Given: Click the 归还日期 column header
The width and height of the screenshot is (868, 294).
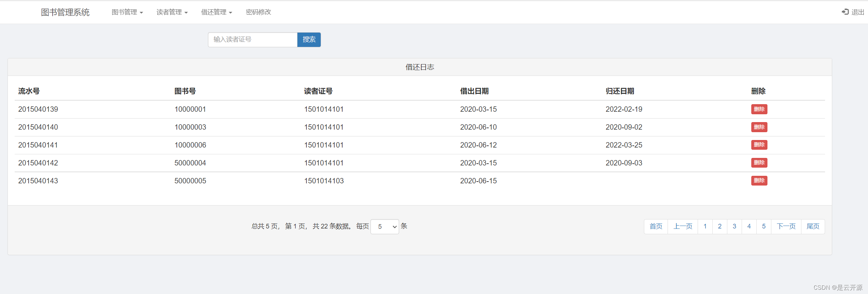Looking at the screenshot, I should (x=620, y=91).
